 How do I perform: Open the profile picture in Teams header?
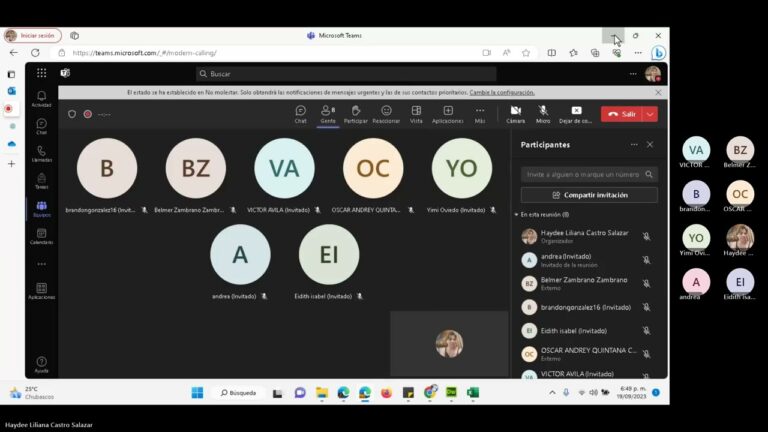point(652,73)
